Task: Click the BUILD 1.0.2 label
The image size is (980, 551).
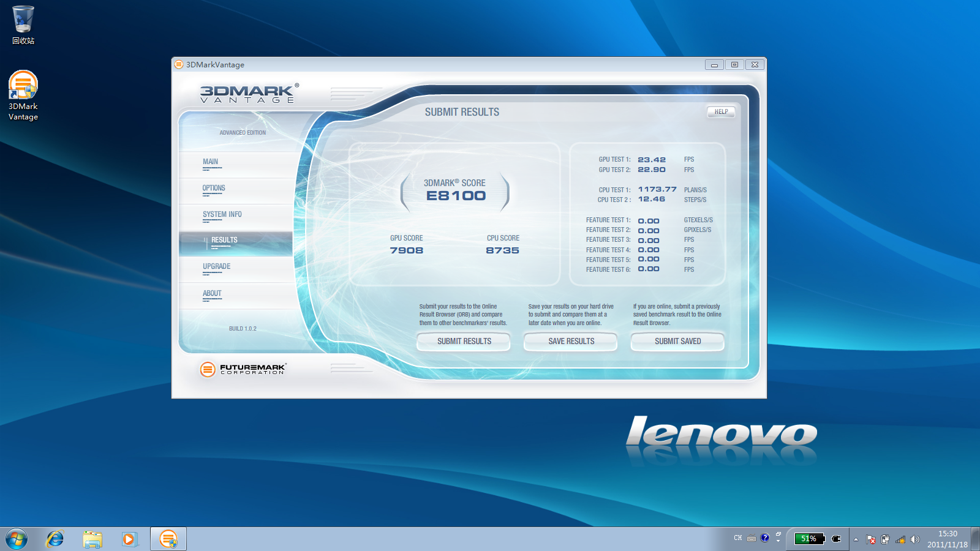Action: 243,329
